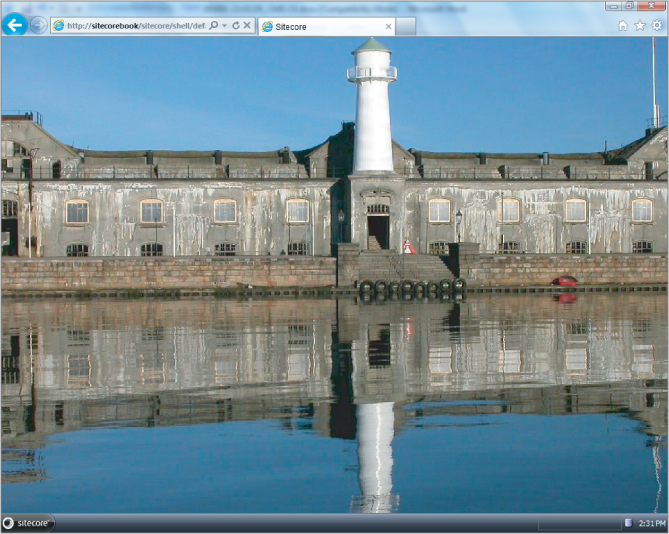
Task: Go back using the browser back arrow
Action: click(14, 25)
